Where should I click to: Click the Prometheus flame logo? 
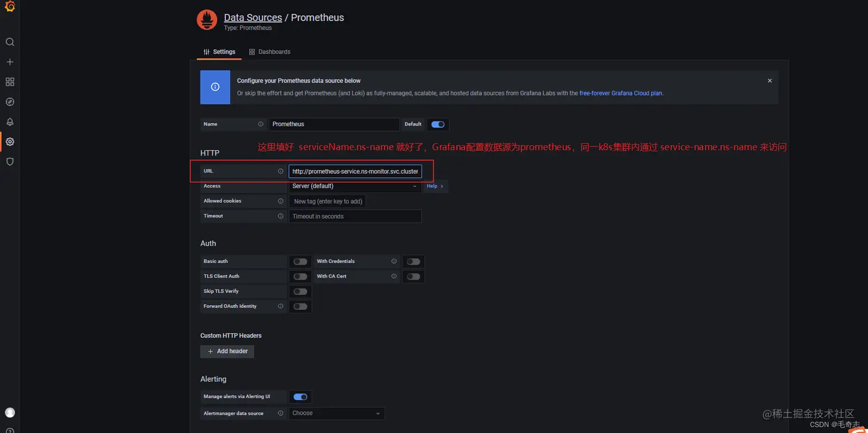[207, 20]
